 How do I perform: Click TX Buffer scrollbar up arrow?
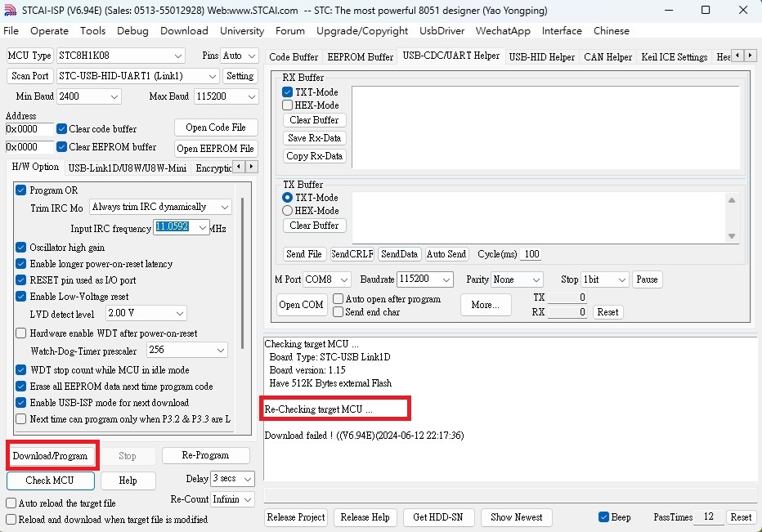point(732,200)
